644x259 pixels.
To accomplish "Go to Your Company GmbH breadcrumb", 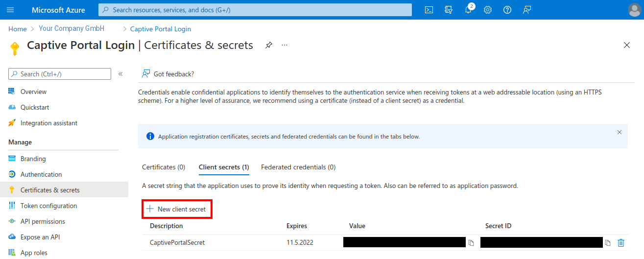I will (72, 29).
